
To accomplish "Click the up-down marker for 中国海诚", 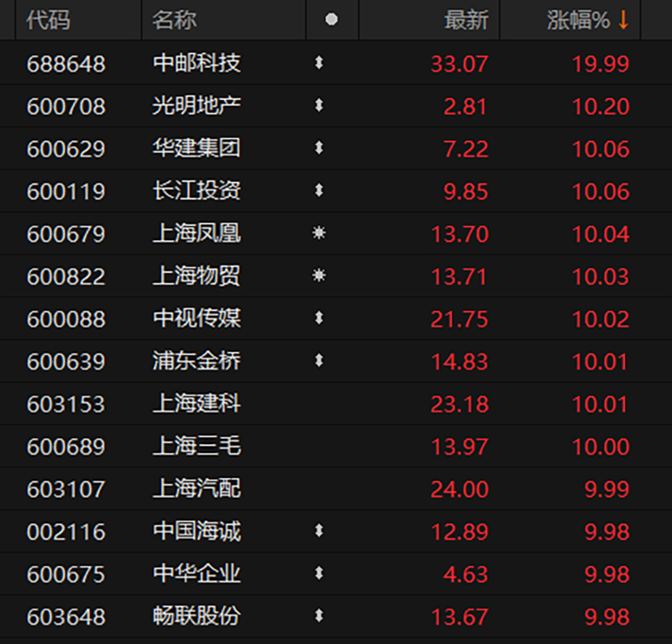I will coord(319,531).
